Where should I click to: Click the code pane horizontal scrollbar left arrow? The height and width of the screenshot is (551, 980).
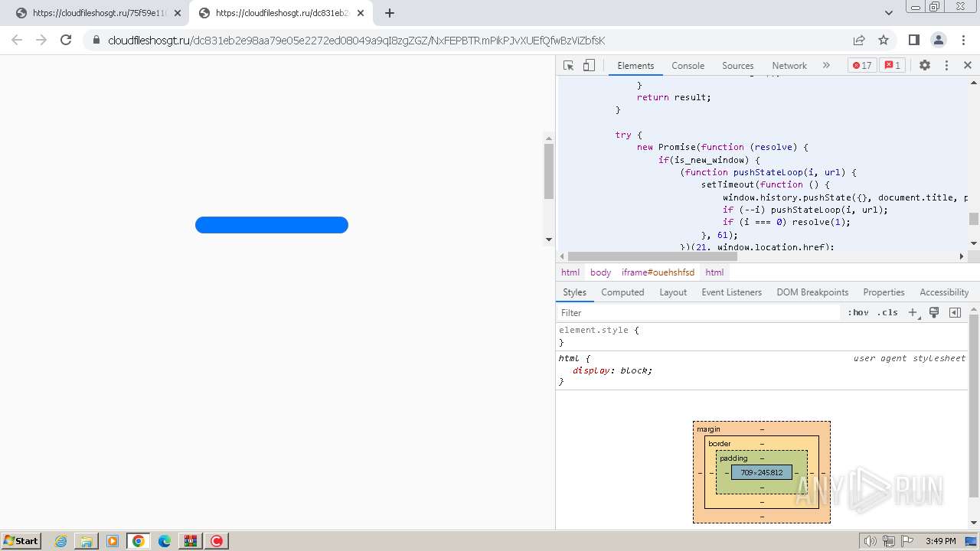pos(563,256)
